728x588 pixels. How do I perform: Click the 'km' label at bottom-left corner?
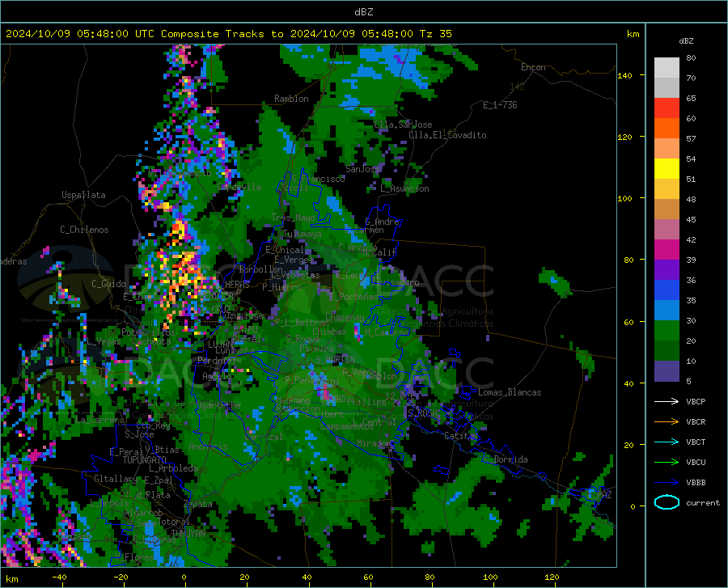tap(12, 579)
